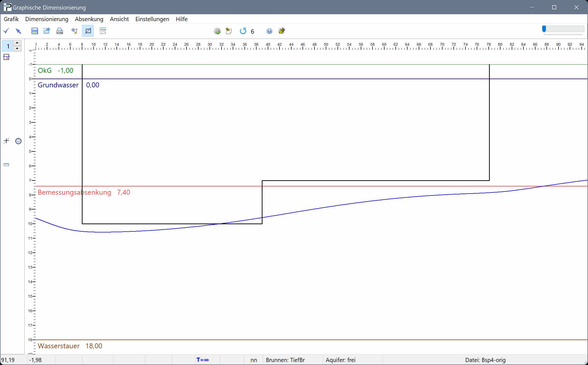The image size is (588, 365).
Task: Select the blue ruler measure tool
Action: (6, 165)
